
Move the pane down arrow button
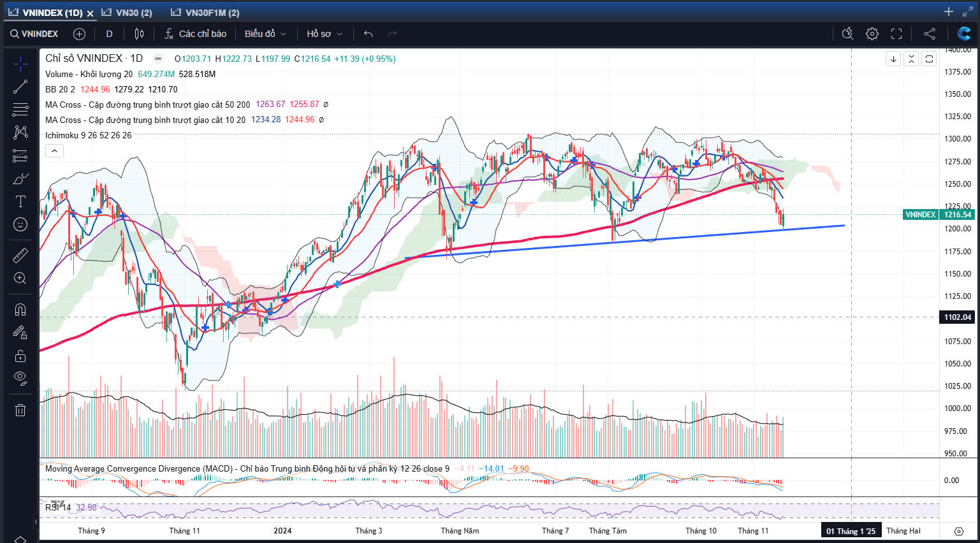click(893, 59)
